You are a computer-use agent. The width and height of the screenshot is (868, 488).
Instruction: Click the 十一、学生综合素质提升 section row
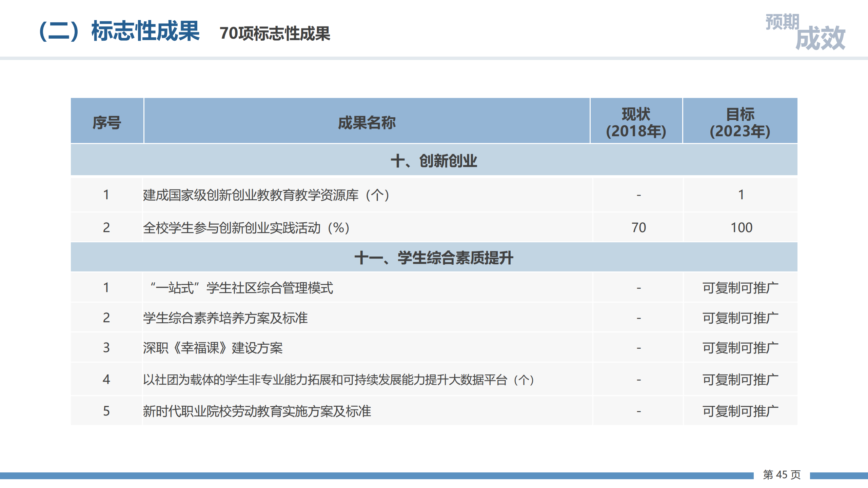coord(434,258)
